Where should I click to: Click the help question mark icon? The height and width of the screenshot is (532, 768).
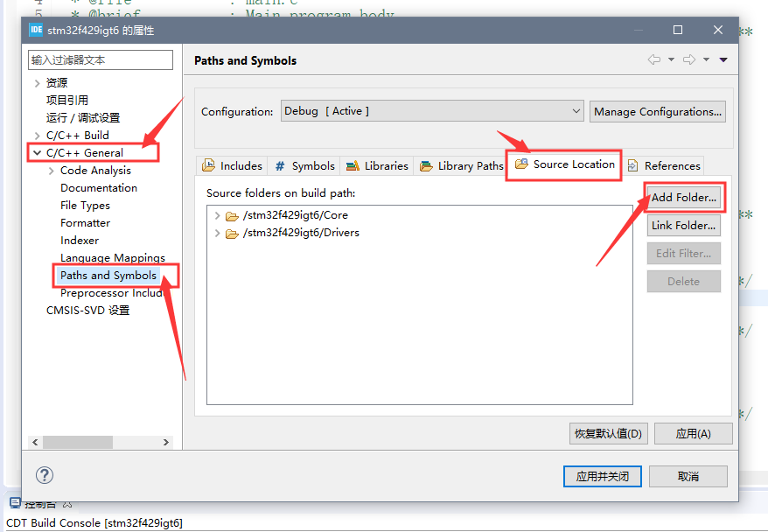click(44, 475)
